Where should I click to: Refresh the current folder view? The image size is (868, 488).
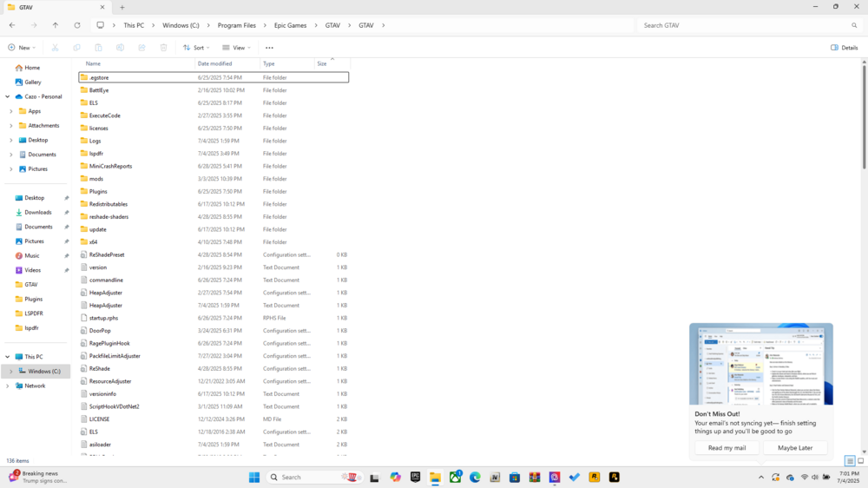point(77,25)
